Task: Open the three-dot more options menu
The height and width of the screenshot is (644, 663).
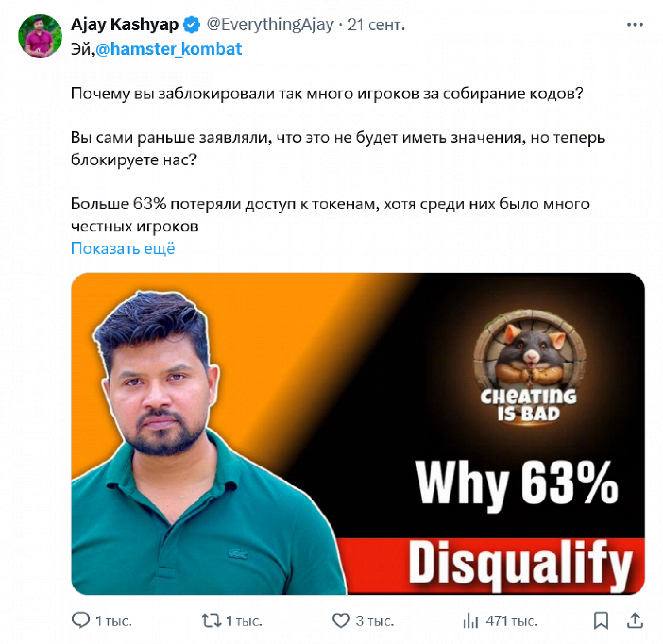Action: tap(635, 25)
